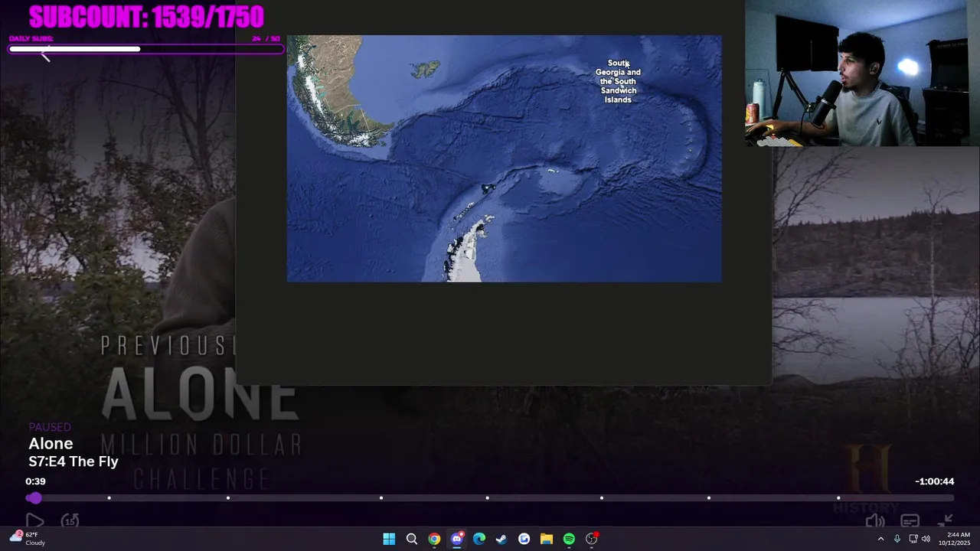
Task: Click the microphone tray icon
Action: point(897,539)
